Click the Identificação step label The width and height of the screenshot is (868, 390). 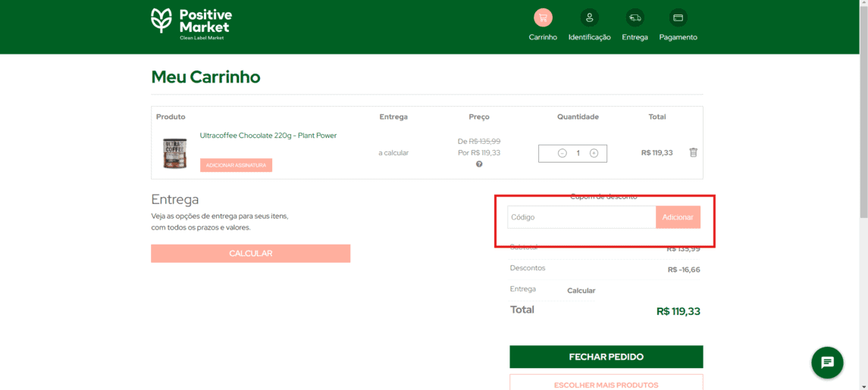(x=590, y=38)
